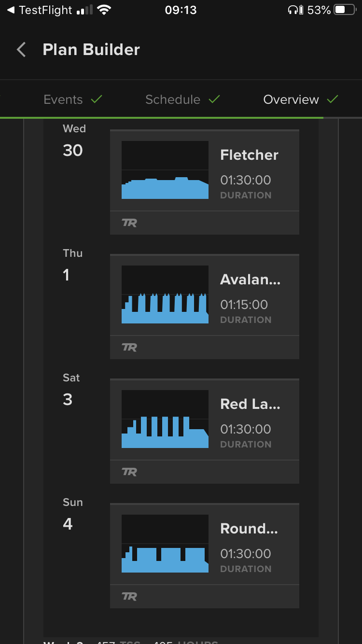Viewport: 362px width, 644px height.
Task: Open the Thursday interval workout graph
Action: coord(165,294)
